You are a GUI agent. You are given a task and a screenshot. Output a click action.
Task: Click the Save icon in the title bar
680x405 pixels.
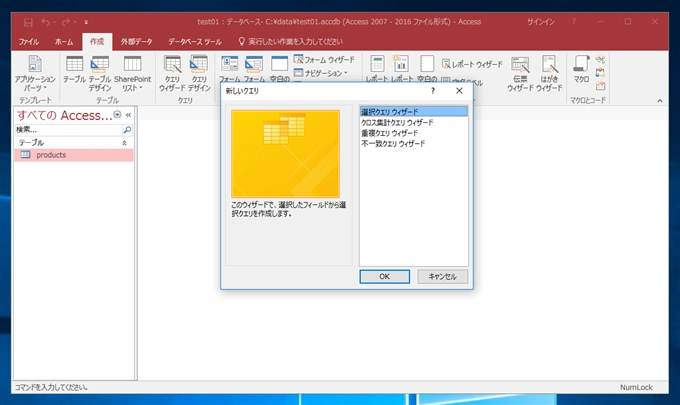click(28, 22)
